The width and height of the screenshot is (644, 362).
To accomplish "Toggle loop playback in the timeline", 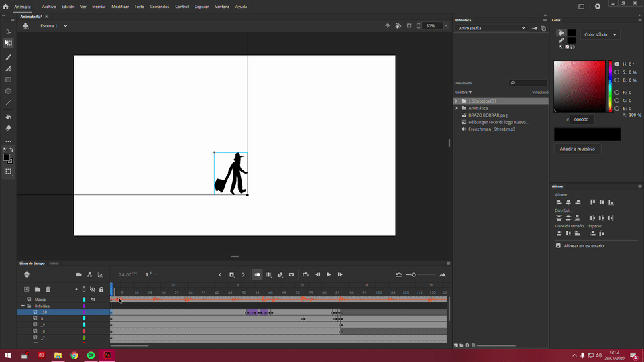I will click(x=306, y=275).
